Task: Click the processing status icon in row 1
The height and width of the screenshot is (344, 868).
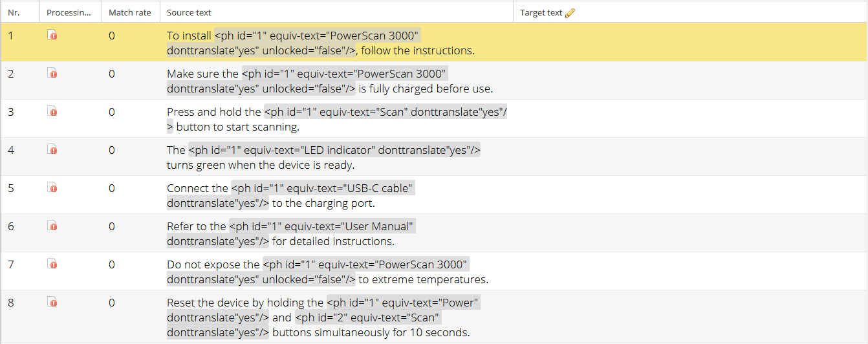Action: (x=52, y=36)
